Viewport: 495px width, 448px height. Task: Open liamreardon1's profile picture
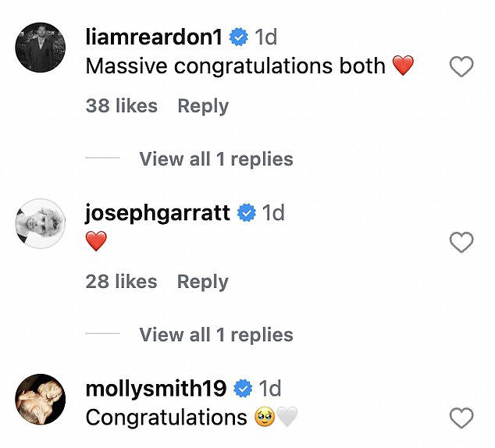point(41,48)
